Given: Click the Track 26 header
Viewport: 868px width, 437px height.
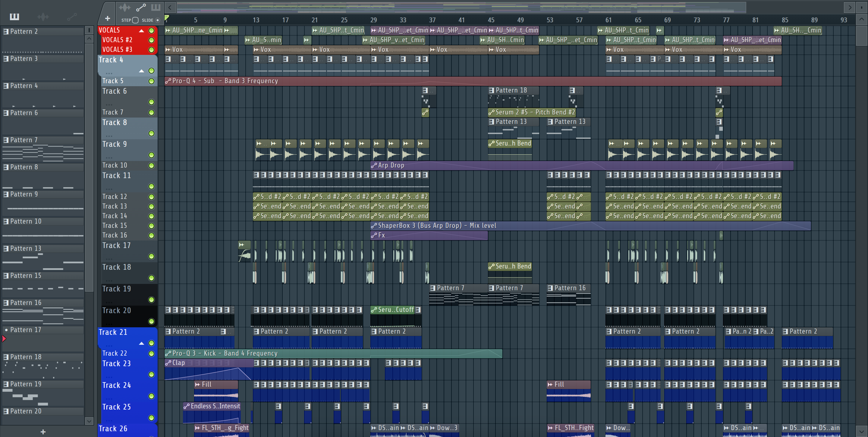Looking at the screenshot, I should [x=128, y=430].
